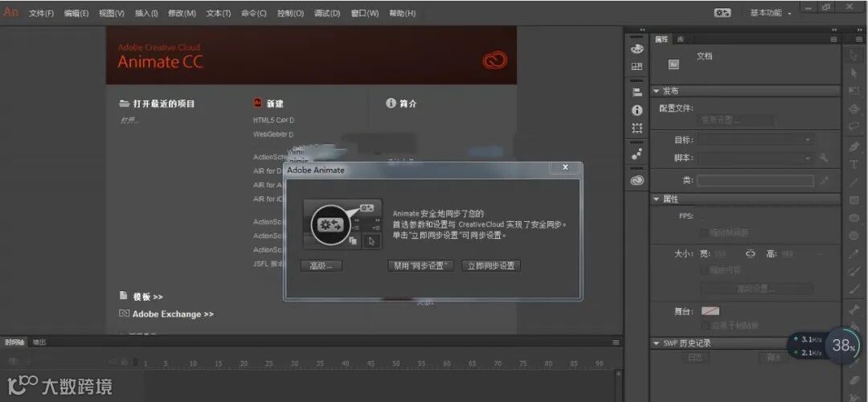Image resolution: width=868 pixels, height=402 pixels.
Task: Select the Line tool
Action: (854, 183)
